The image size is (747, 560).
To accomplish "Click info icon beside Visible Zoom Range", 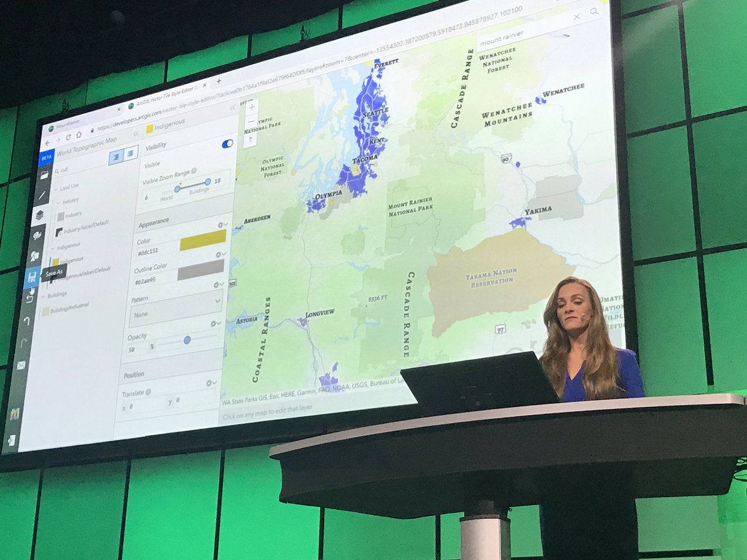I will coord(194,171).
